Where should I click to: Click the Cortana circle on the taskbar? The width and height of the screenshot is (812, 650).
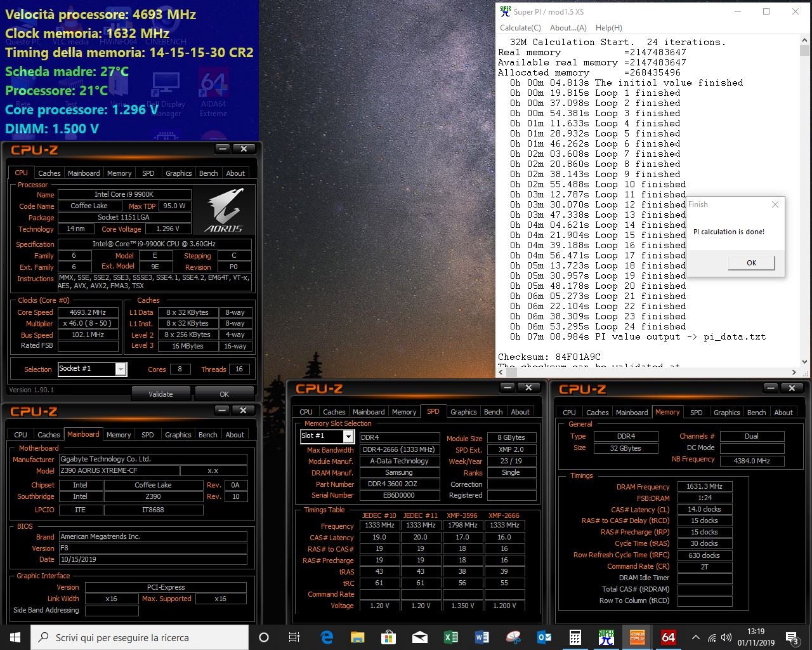coord(264,637)
